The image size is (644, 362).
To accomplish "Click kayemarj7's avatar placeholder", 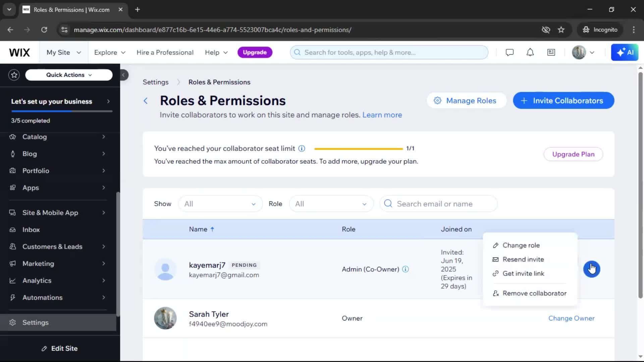I will (x=165, y=269).
